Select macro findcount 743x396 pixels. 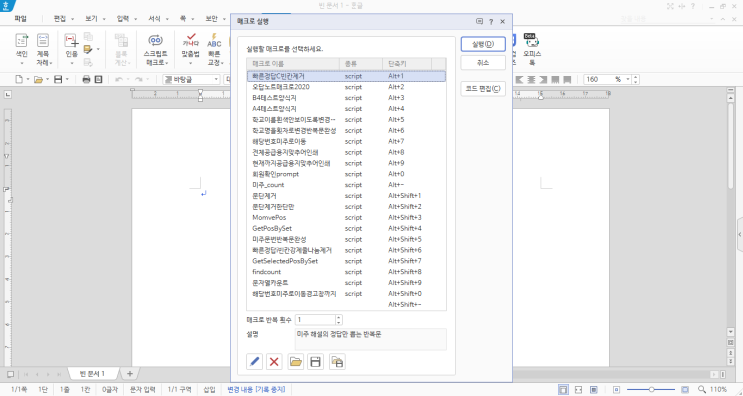(x=346, y=272)
